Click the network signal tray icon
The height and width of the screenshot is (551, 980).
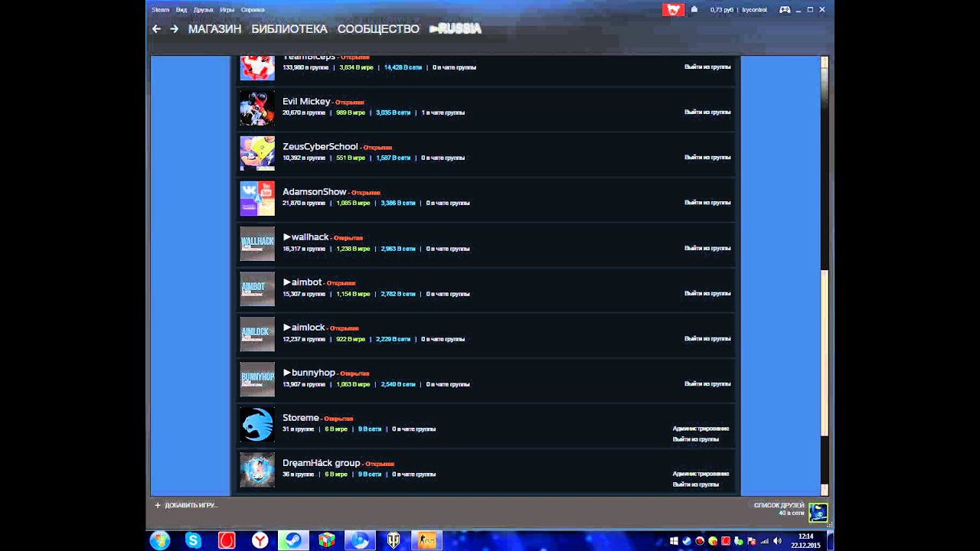click(764, 541)
